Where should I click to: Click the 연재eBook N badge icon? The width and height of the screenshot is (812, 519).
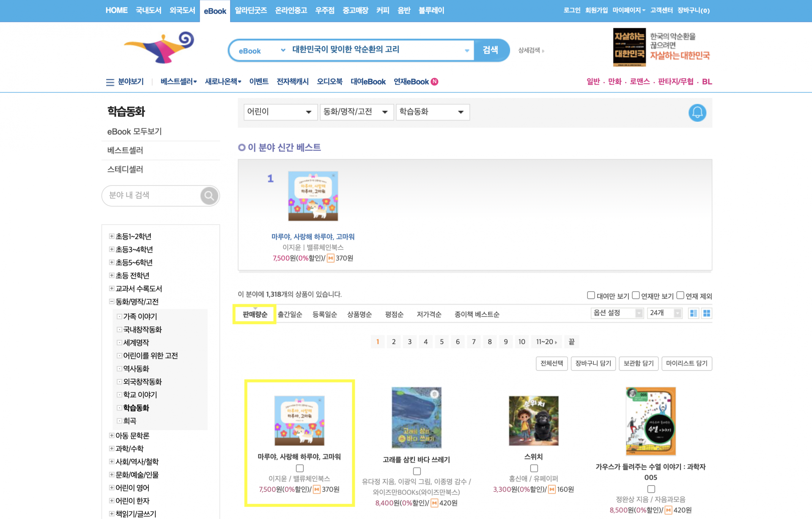(x=434, y=82)
